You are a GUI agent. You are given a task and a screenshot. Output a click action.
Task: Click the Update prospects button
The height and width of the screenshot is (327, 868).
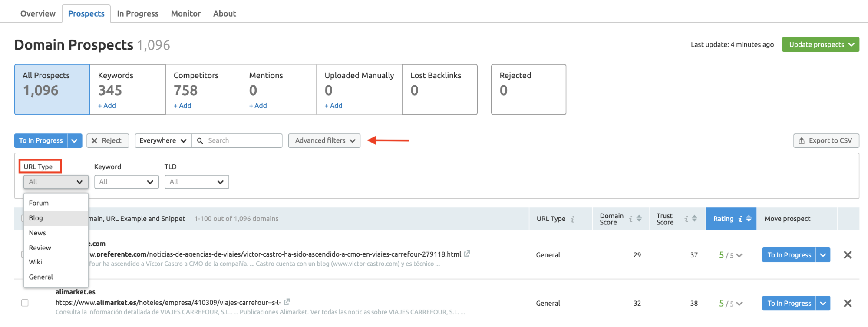[x=820, y=44]
